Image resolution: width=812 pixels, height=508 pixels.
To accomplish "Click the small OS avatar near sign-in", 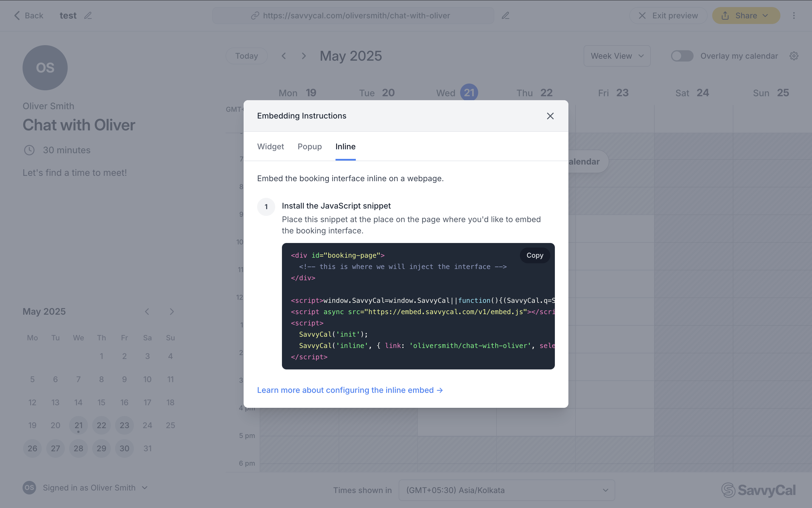I will (x=29, y=487).
